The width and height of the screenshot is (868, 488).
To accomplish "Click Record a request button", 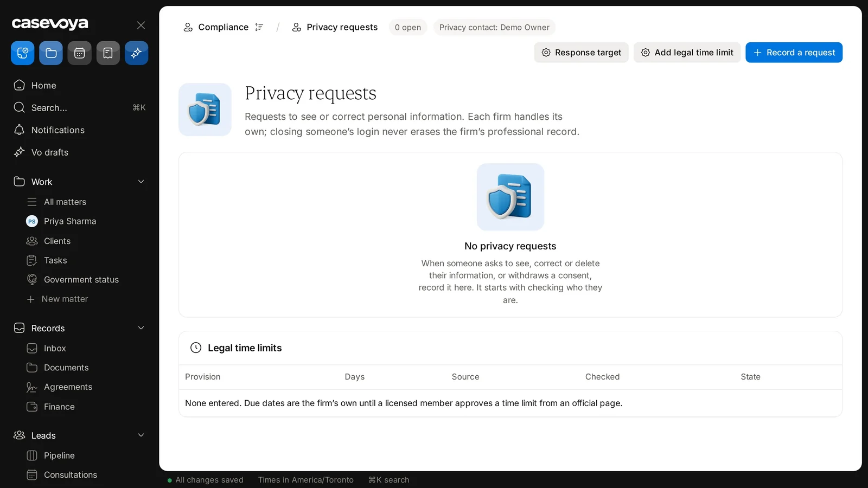I will tap(794, 53).
